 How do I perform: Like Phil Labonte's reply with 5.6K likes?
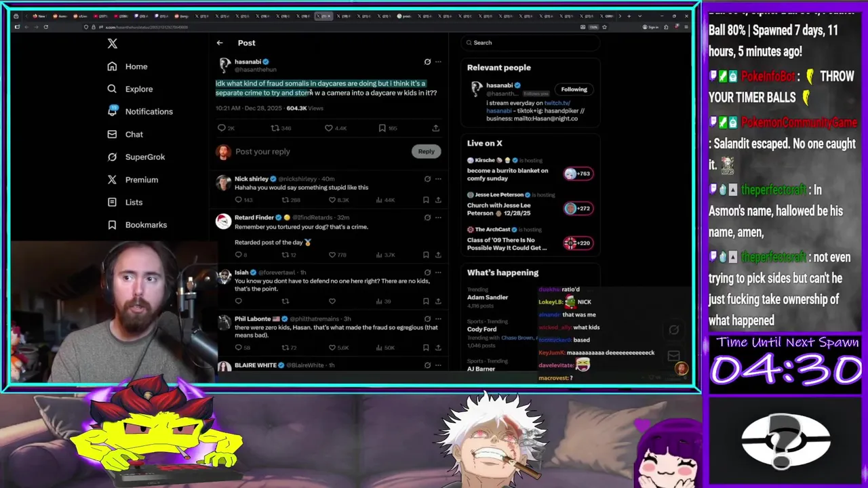[338, 348]
